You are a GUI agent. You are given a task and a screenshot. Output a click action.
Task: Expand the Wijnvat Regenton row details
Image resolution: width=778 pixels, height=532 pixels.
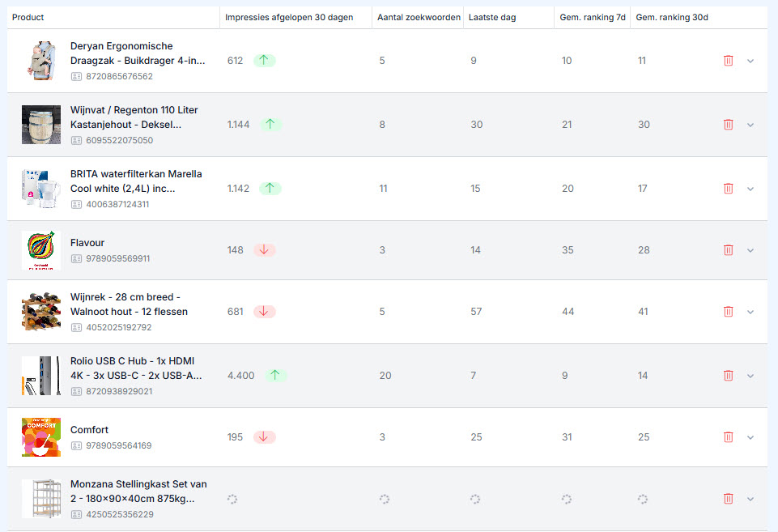coord(750,125)
